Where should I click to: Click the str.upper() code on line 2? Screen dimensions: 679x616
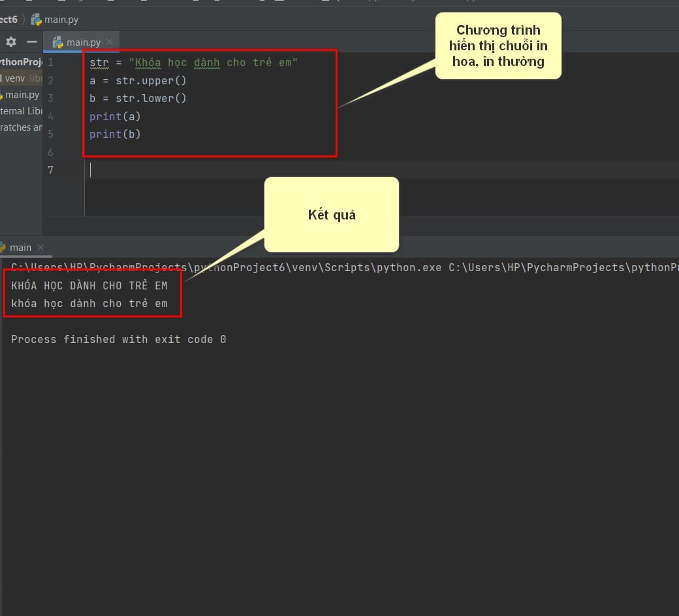(x=151, y=80)
